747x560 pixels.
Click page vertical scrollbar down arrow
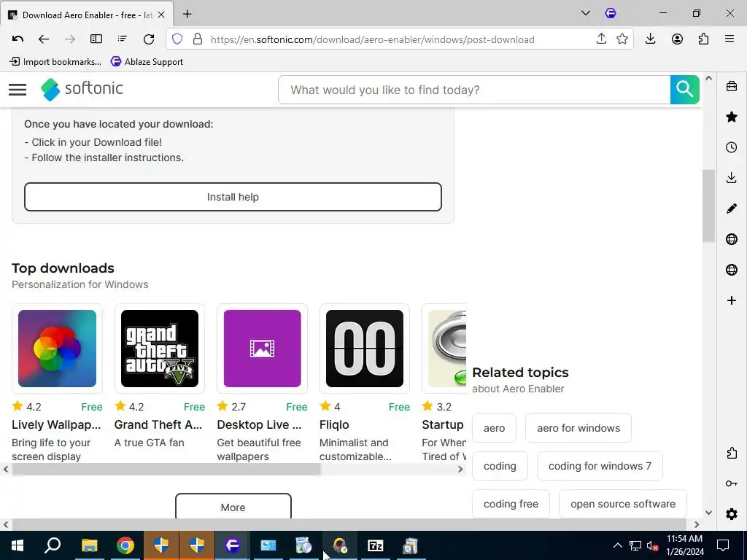708,513
